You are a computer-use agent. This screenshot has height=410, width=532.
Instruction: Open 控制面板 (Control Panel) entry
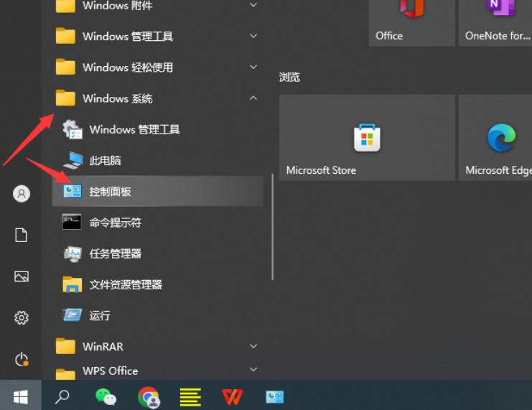[158, 191]
